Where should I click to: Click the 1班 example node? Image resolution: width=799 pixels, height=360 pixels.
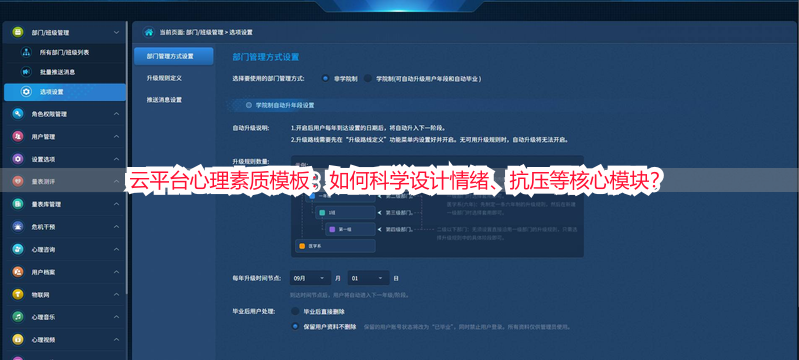tap(344, 212)
